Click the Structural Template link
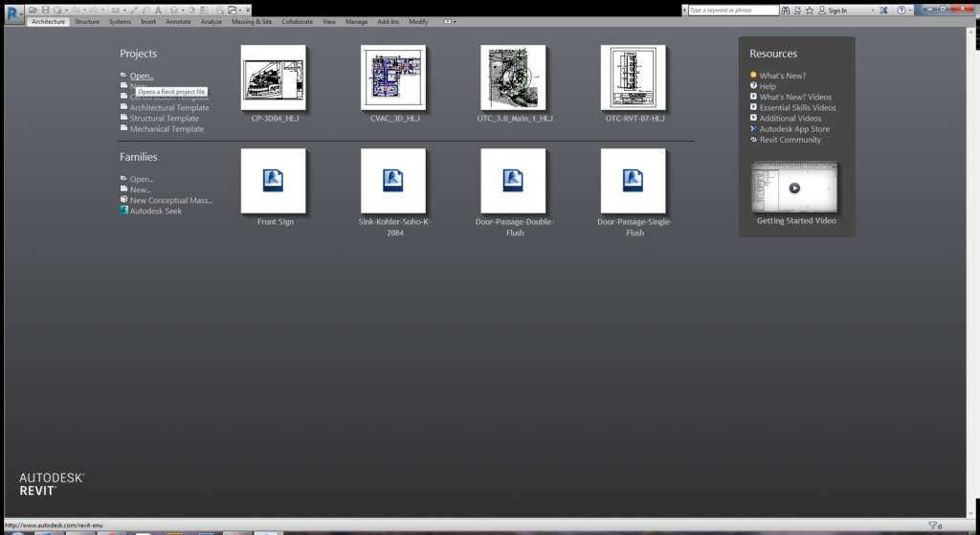 [x=165, y=118]
